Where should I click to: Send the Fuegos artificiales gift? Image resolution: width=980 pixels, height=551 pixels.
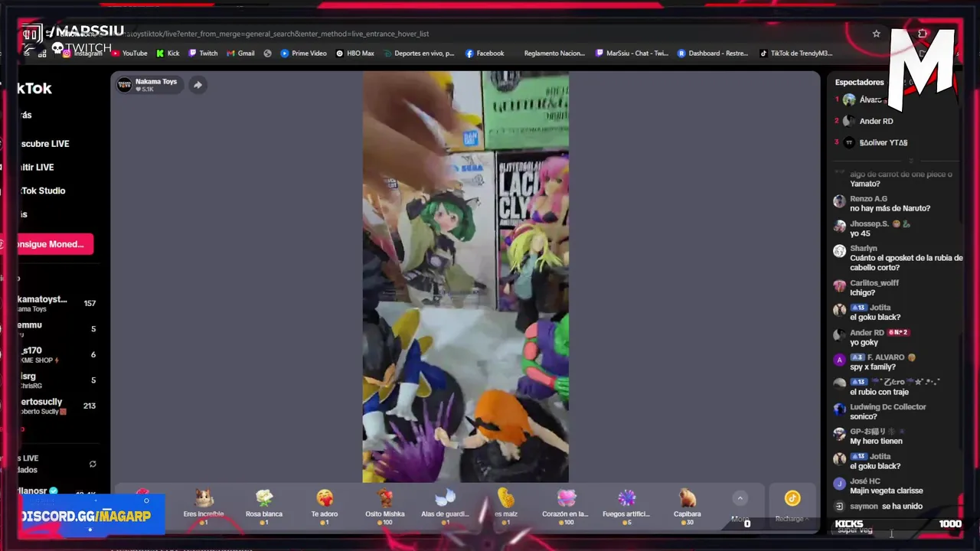pos(627,507)
